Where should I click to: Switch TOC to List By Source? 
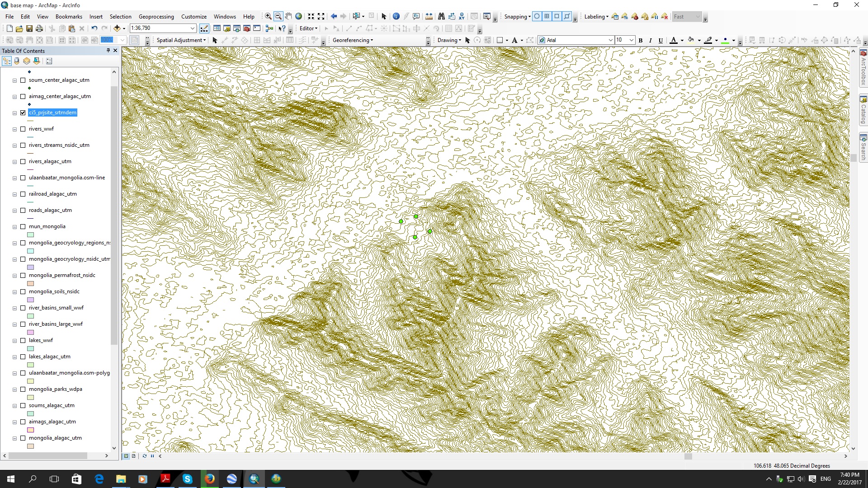(17, 61)
